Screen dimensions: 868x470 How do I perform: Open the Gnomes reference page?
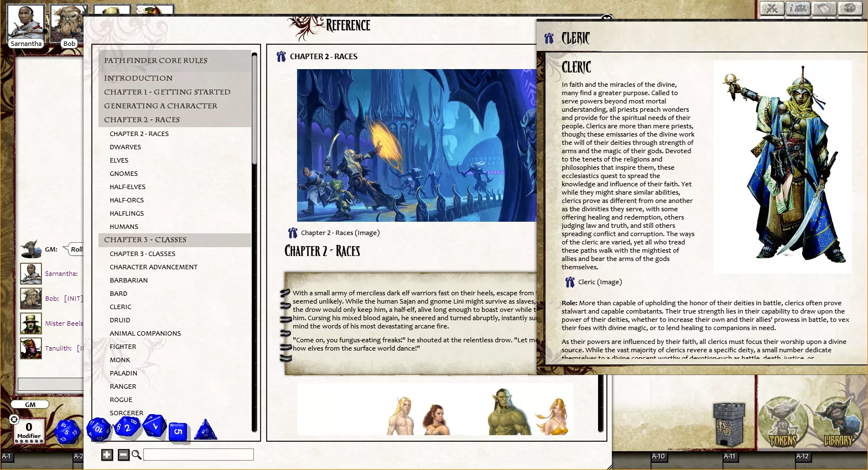[x=123, y=174]
